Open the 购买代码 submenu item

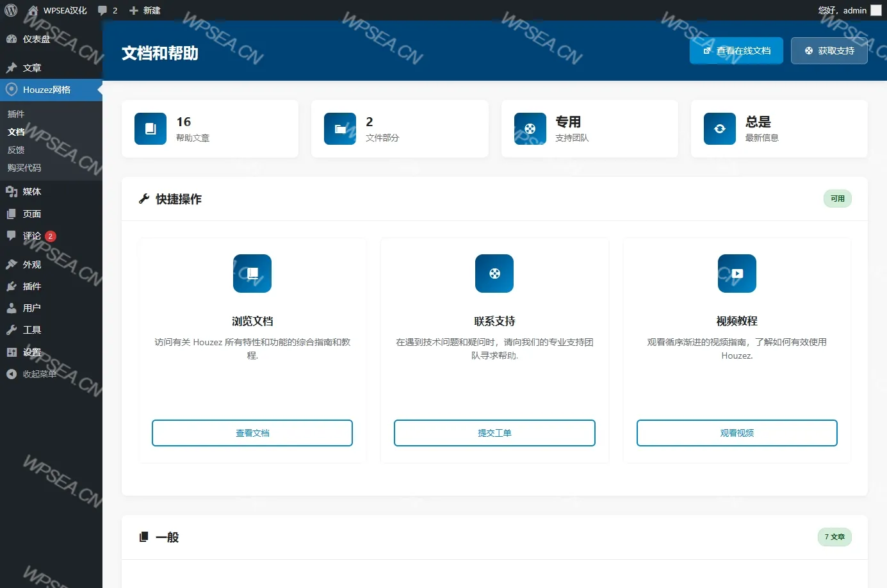click(24, 168)
